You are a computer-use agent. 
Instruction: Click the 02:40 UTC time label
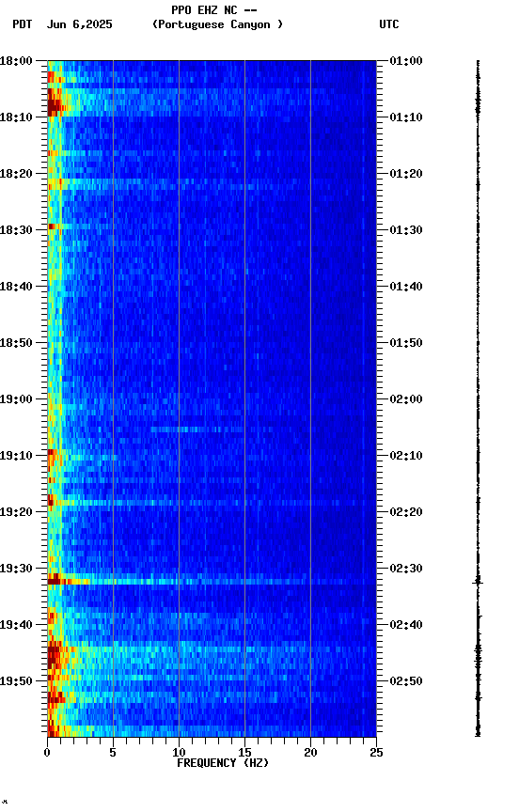click(x=406, y=625)
